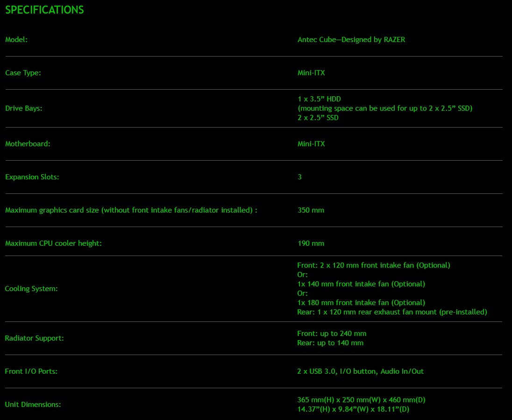Select the "Antec Cube—Designed by RAZER" text
512x420 pixels.
point(351,40)
